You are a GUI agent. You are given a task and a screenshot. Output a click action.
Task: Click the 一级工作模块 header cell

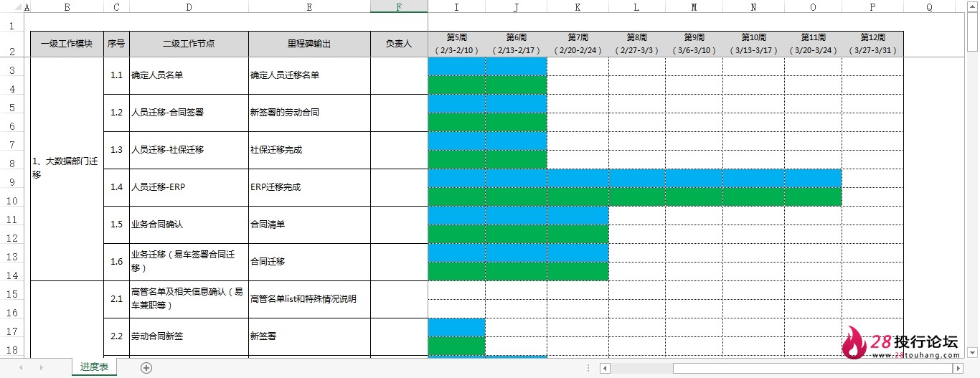[67, 44]
